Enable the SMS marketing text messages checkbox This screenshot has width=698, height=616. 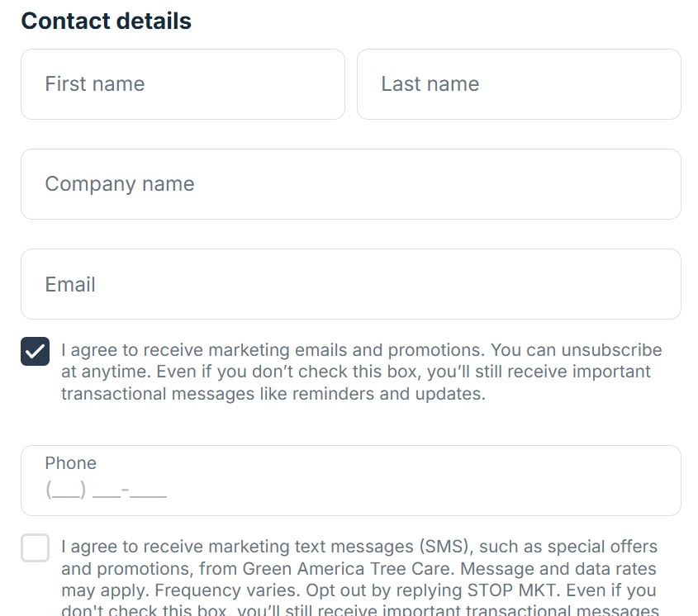[x=36, y=547]
